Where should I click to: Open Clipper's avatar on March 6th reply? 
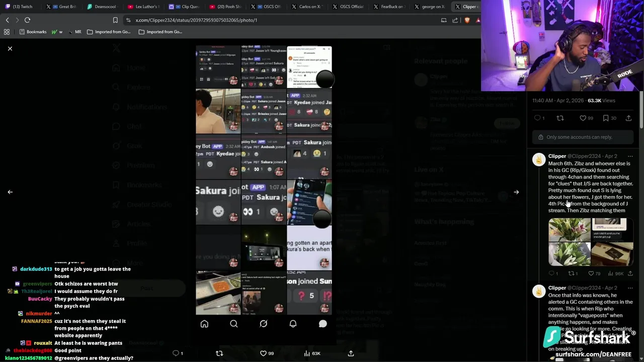tap(539, 160)
